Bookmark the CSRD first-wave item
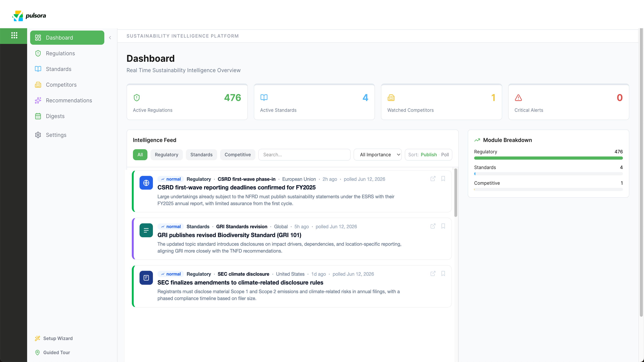Viewport: 644px width, 362px height. pos(443,179)
